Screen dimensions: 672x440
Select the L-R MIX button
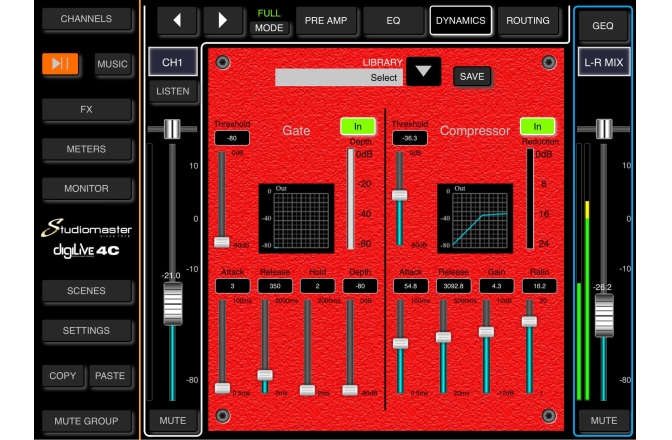pos(604,63)
